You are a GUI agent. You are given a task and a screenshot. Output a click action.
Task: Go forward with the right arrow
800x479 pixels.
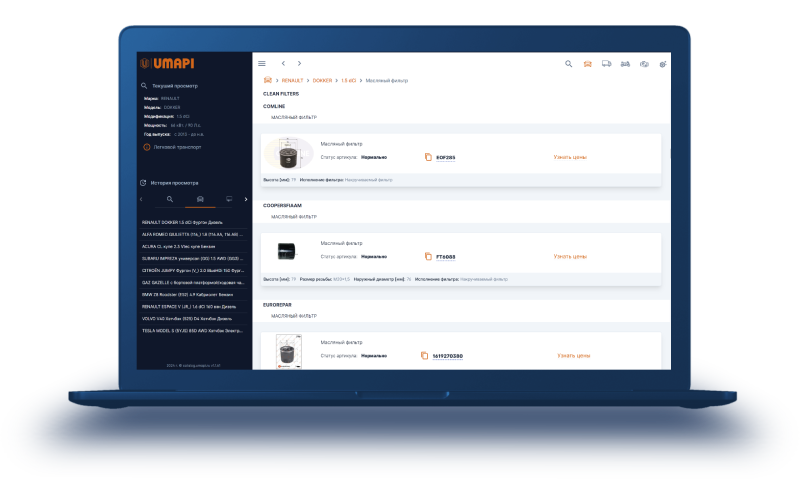[299, 64]
